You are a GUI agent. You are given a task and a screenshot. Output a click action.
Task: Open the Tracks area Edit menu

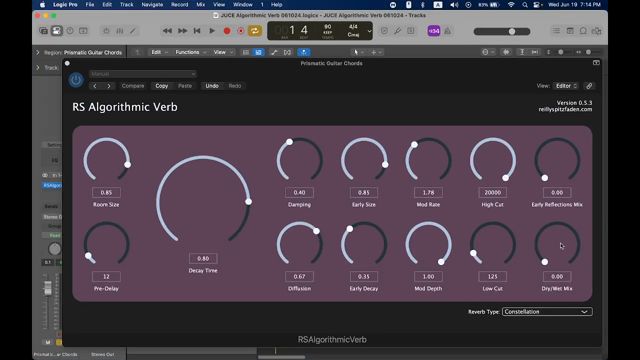click(159, 52)
